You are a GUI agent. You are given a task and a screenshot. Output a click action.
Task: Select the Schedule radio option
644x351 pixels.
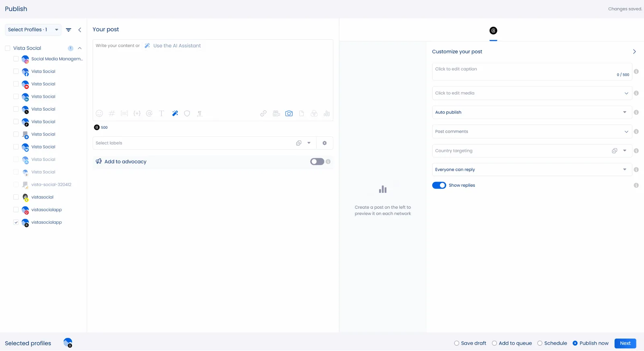[x=540, y=343]
